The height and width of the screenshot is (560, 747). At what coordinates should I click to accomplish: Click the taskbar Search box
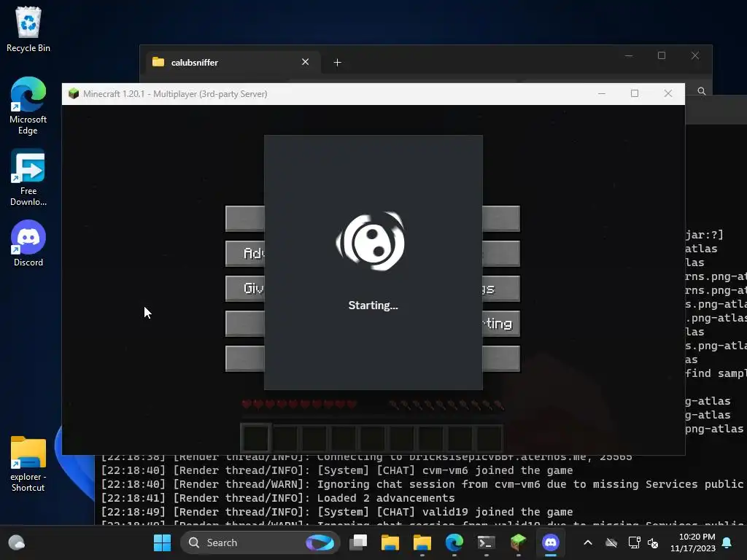[x=260, y=542]
